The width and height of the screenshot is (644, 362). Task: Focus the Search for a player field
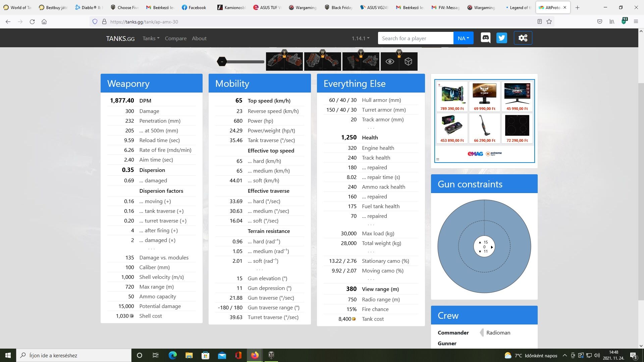pos(415,38)
